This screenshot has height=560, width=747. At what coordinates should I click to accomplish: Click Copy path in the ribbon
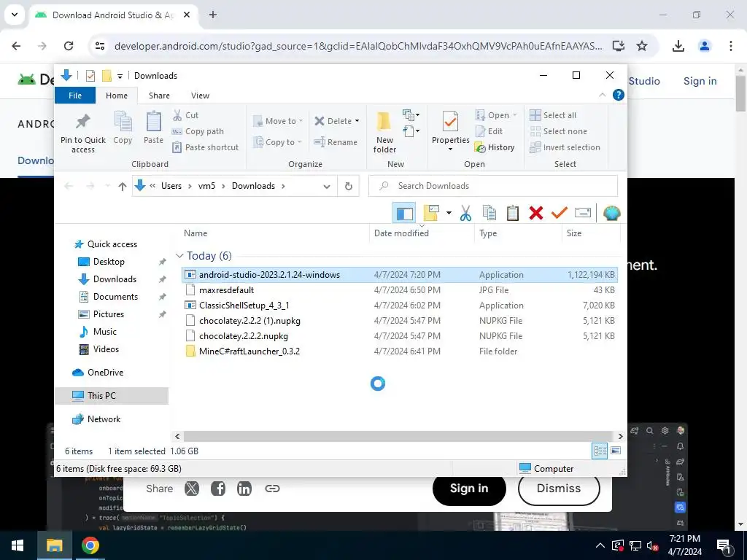coord(198,131)
